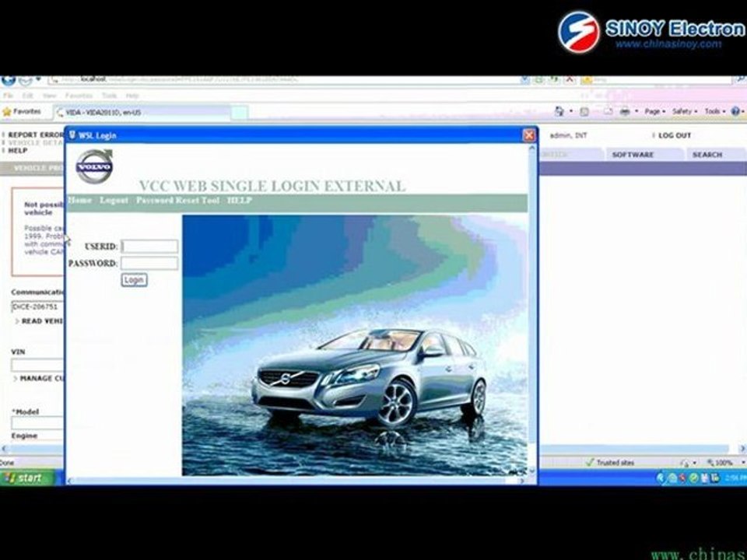Click the red Stop icon near address bar
This screenshot has height=560, width=747.
click(x=570, y=79)
